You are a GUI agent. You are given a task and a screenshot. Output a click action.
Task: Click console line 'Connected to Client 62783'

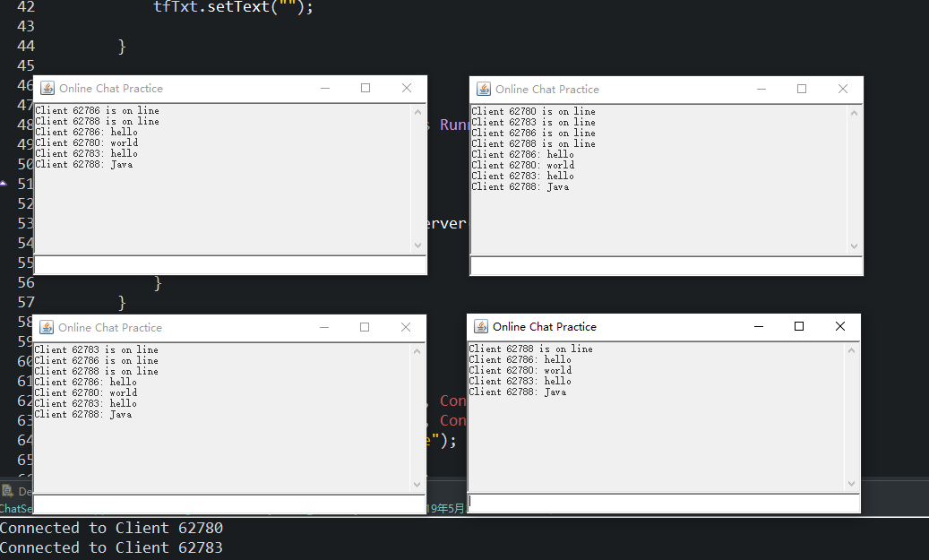point(111,547)
